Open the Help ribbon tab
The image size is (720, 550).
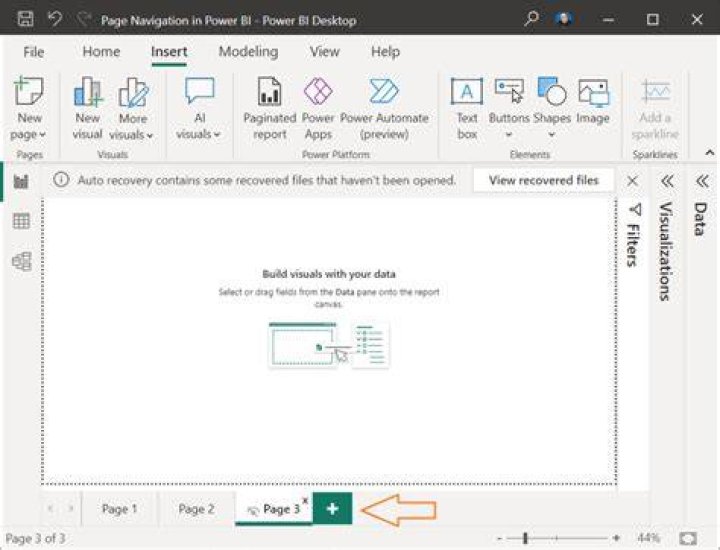coord(385,51)
